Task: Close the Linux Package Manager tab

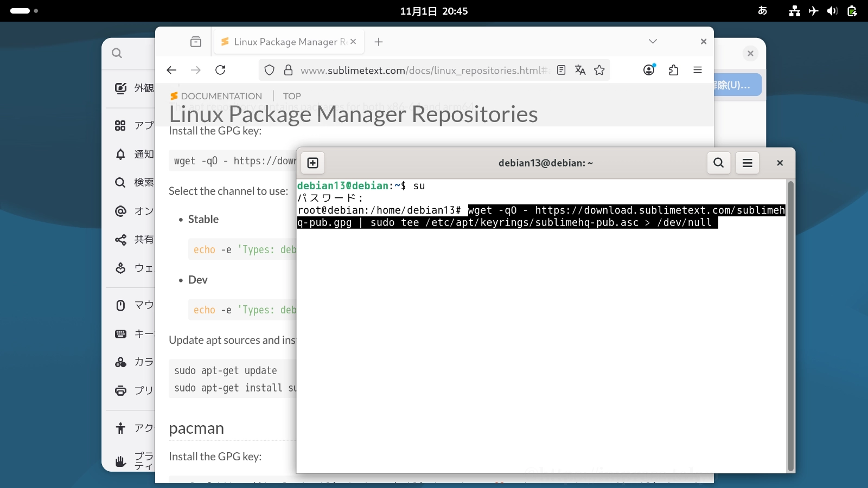Action: click(x=353, y=42)
